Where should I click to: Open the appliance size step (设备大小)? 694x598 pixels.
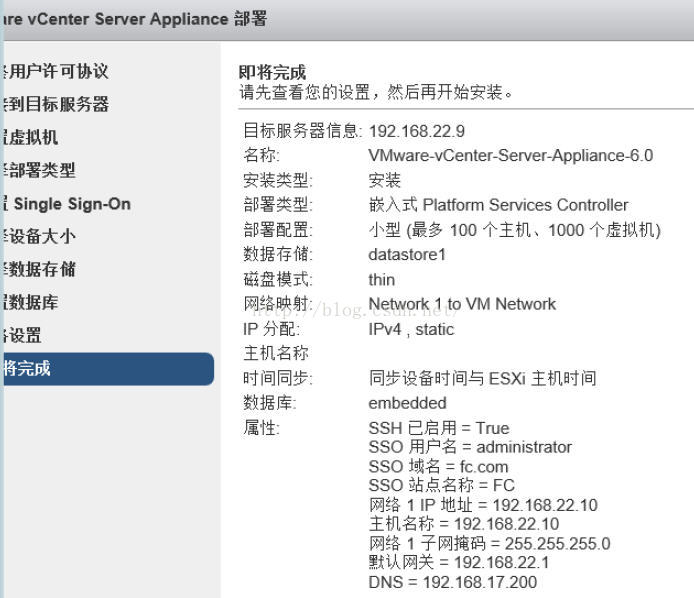(38, 236)
